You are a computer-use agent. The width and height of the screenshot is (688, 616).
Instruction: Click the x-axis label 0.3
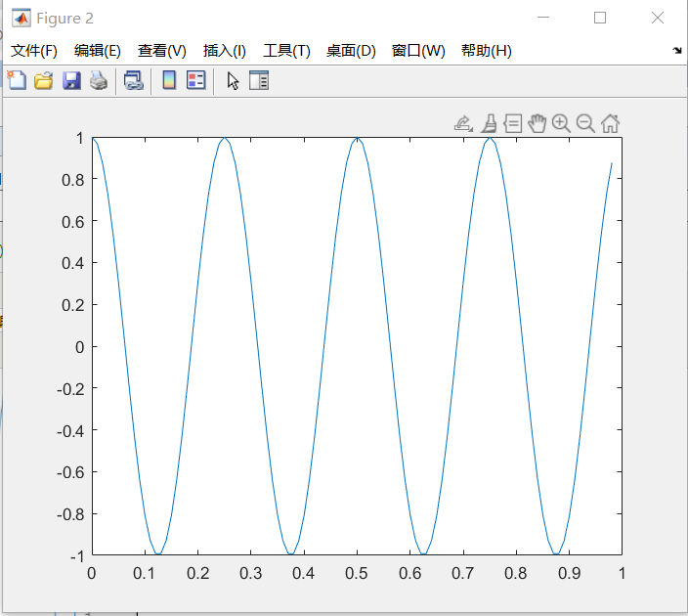click(250, 573)
